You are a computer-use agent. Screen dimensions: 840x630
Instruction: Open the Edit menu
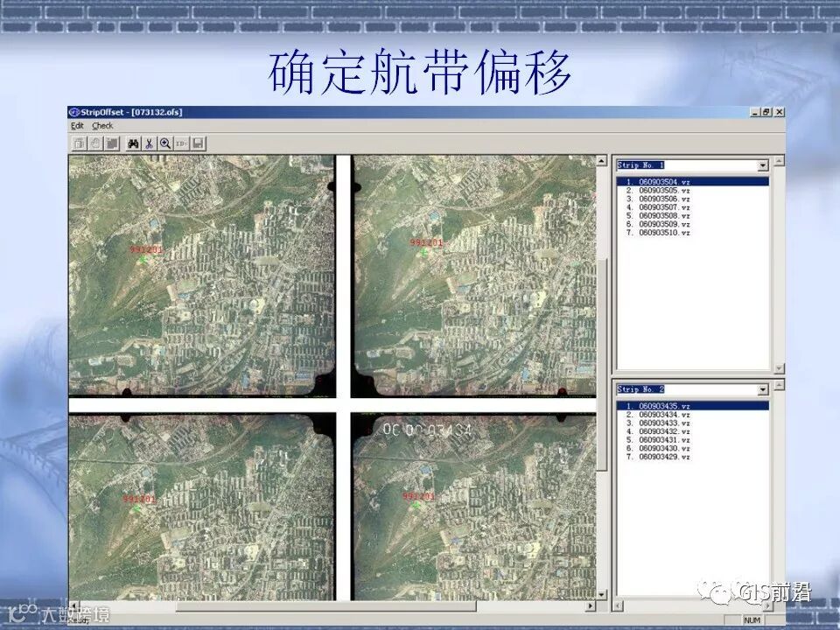point(77,126)
